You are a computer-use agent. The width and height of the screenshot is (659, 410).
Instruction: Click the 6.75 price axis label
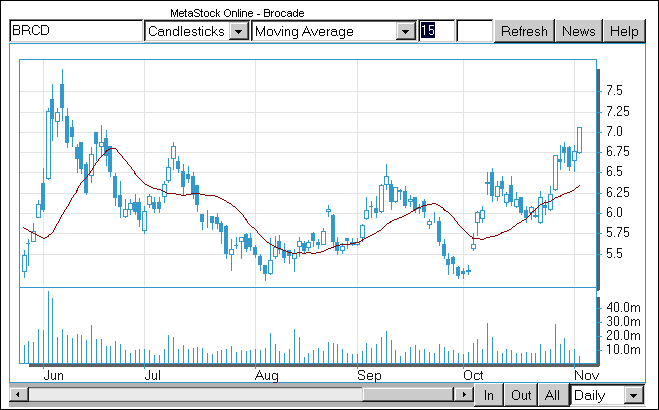[x=618, y=152]
